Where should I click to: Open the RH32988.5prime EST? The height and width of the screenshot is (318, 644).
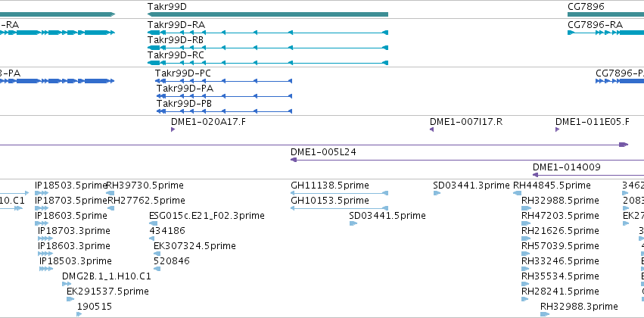click(526, 208)
